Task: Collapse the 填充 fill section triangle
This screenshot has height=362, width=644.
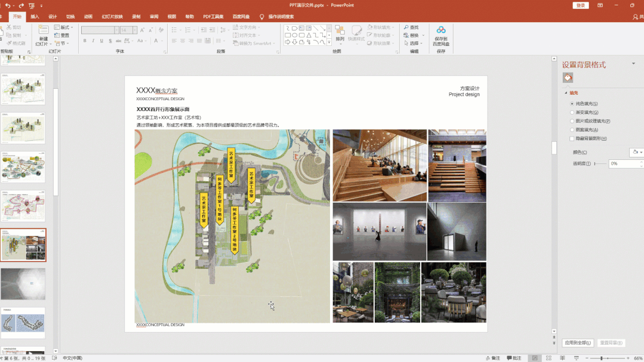Action: point(566,93)
